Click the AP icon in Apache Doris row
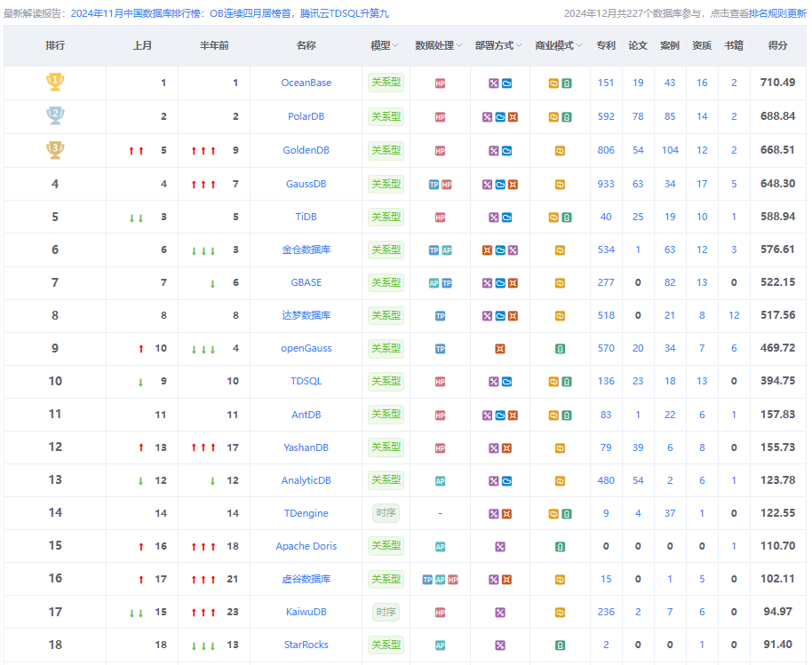 coord(440,547)
